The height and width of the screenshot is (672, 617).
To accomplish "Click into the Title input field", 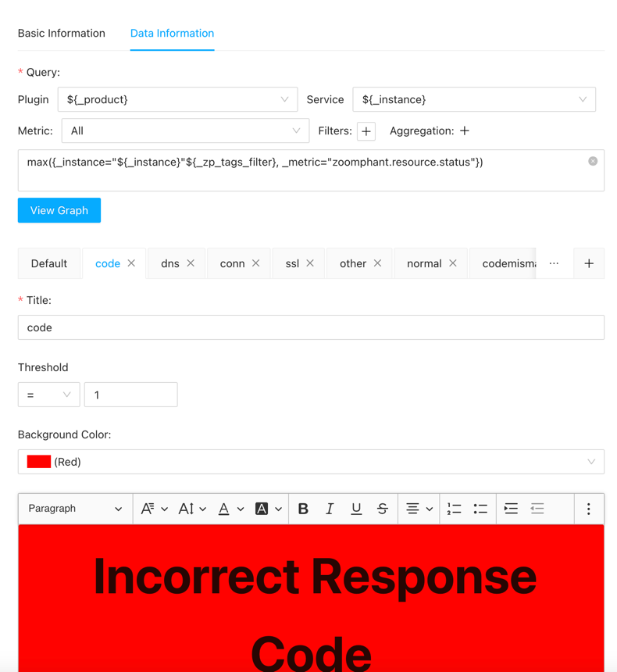I will [311, 327].
